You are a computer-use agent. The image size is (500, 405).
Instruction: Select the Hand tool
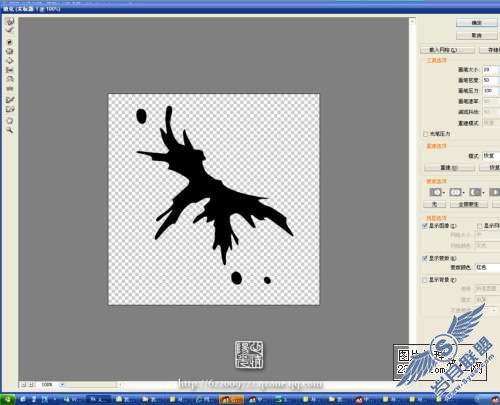point(10,121)
